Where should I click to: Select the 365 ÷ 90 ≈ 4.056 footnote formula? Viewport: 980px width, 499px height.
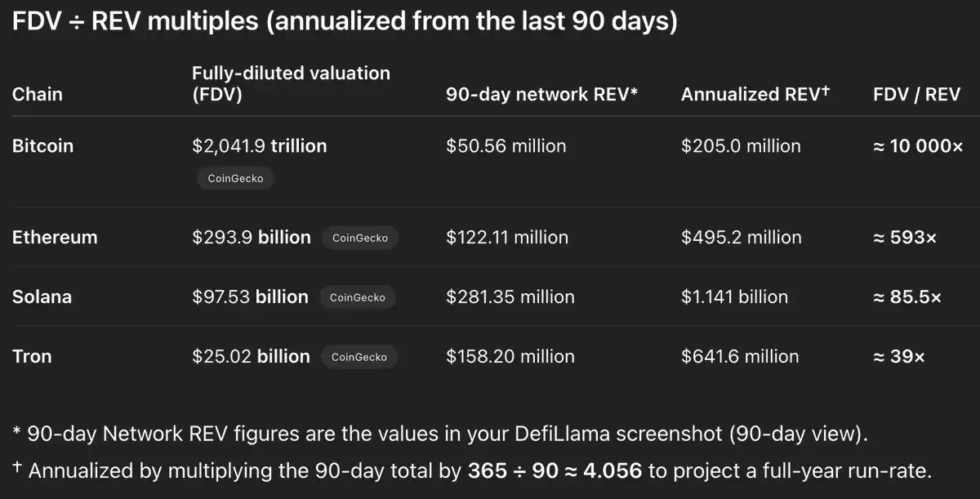(x=555, y=471)
